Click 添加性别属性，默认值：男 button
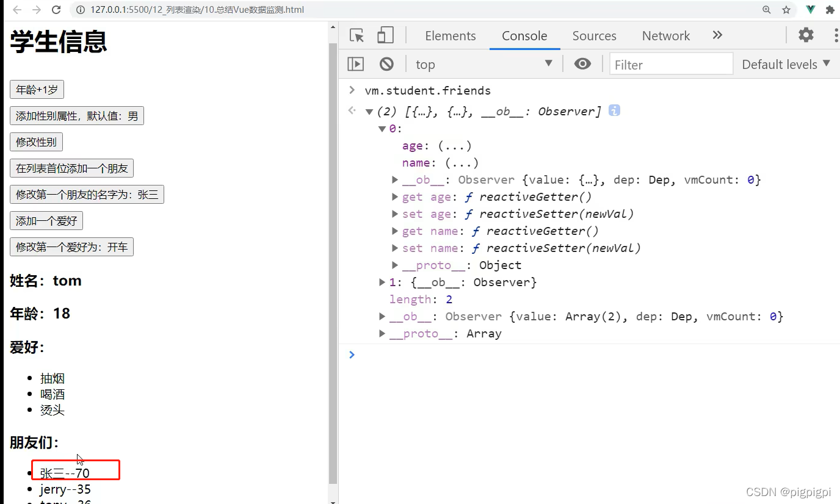The width and height of the screenshot is (840, 504). point(77,116)
